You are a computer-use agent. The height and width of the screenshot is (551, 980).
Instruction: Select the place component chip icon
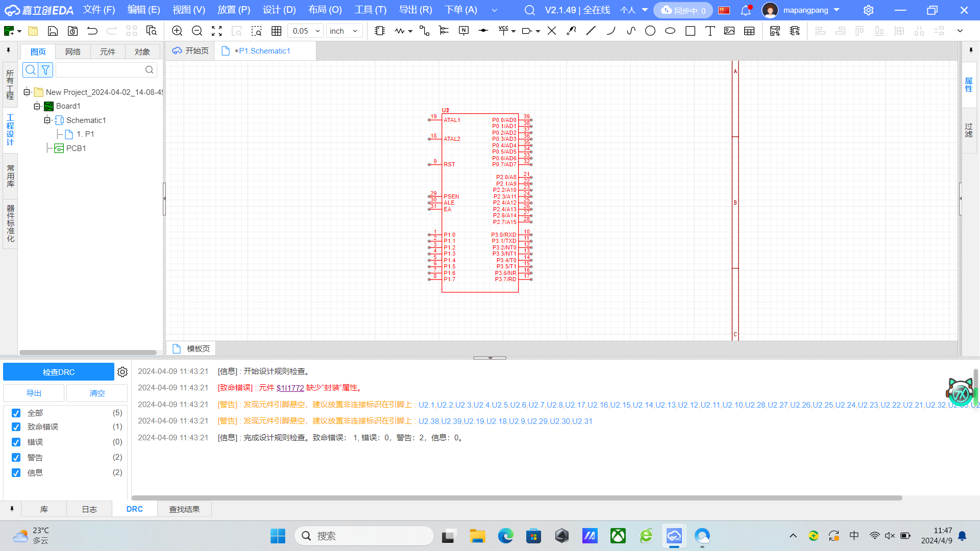(380, 31)
